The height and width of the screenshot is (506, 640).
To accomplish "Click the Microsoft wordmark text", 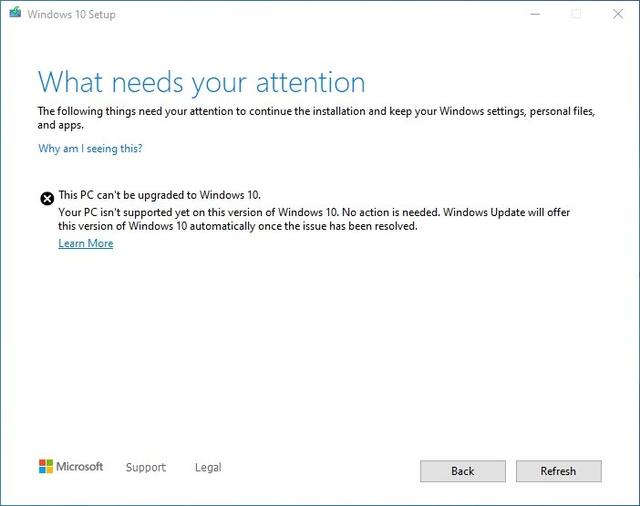I will click(80, 467).
